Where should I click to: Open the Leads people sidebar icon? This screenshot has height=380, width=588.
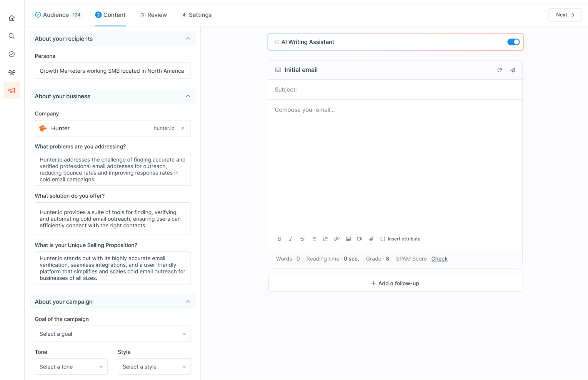tap(12, 72)
